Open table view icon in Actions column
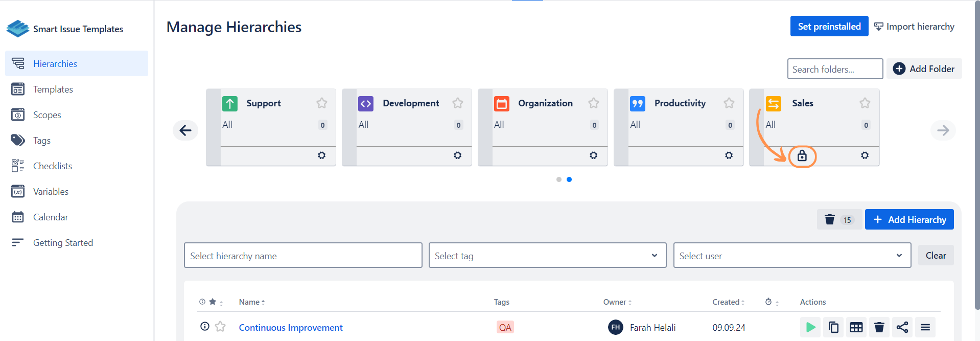 pyautogui.click(x=856, y=327)
